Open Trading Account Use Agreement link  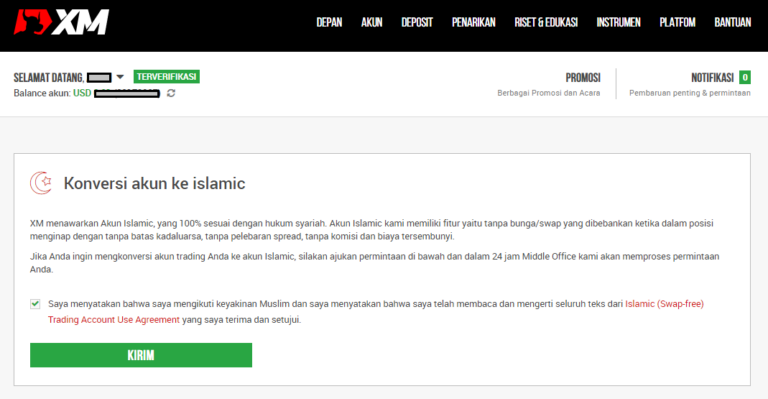pyautogui.click(x=114, y=320)
